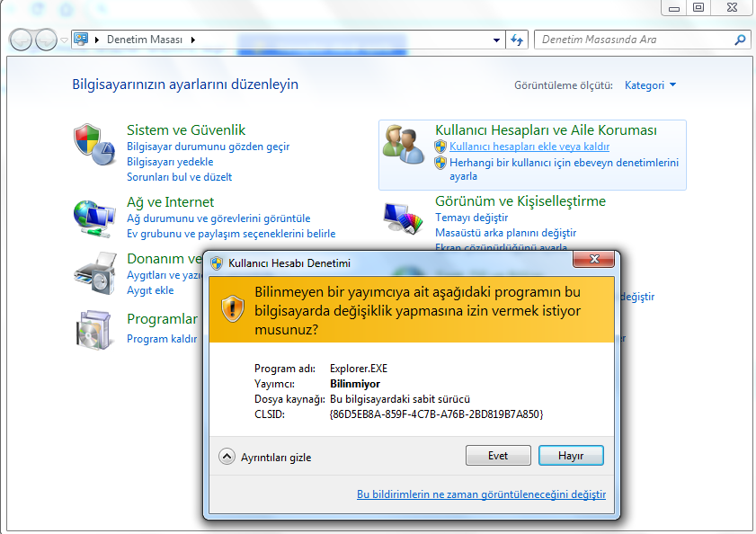Open Kullanıcı Hesapları ve Aile Koruması heading
The width and height of the screenshot is (756, 534).
[x=546, y=130]
